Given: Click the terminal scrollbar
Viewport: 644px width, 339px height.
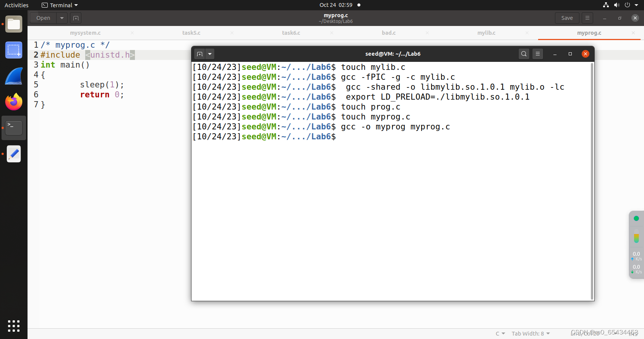Looking at the screenshot, I should pyautogui.click(x=592, y=181).
